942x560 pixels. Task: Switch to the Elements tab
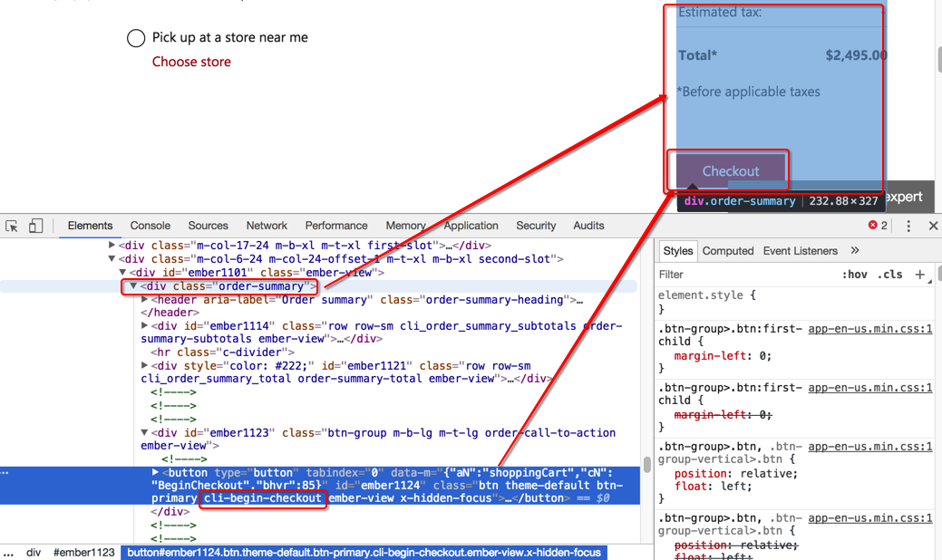[x=90, y=226]
